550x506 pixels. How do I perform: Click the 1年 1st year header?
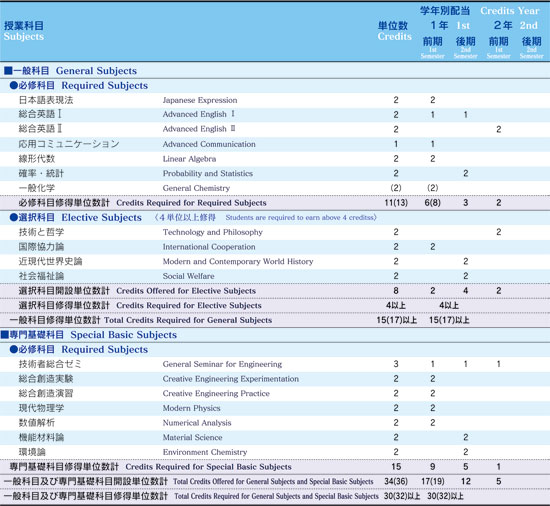pos(450,26)
